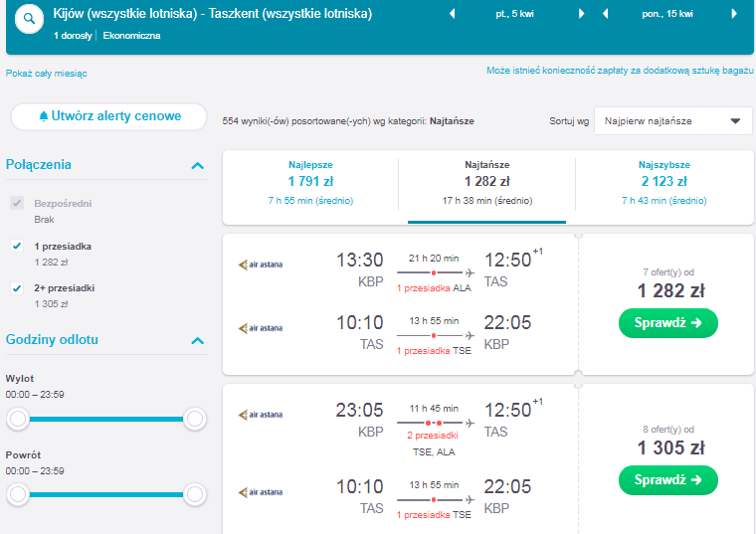
Task: Click air astana logo on 23:05 flight
Action: coord(261,415)
